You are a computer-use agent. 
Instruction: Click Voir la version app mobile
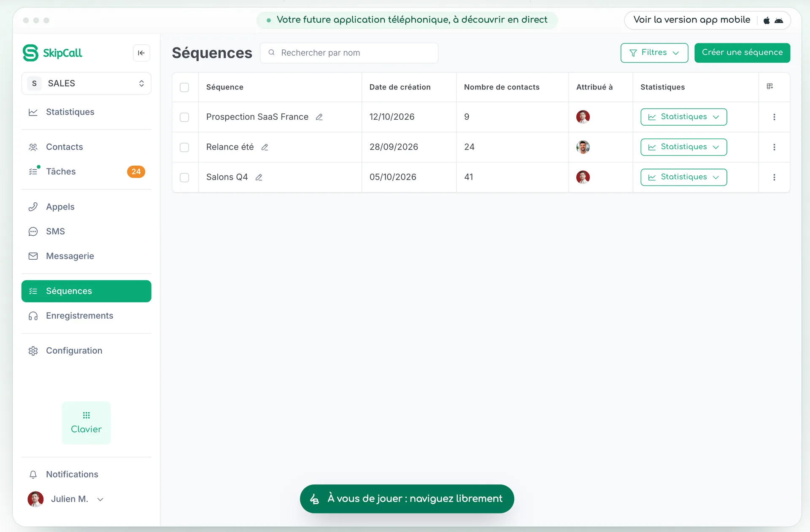(707, 20)
